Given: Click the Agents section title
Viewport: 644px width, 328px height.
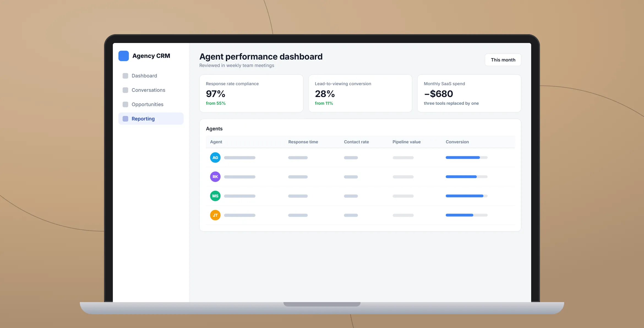Looking at the screenshot, I should tap(214, 129).
